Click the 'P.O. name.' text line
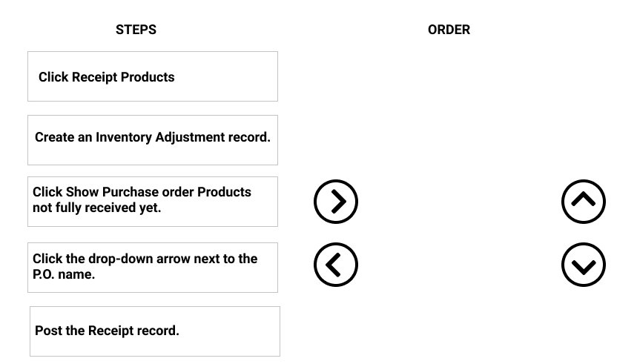Image resolution: width=637 pixels, height=364 pixels. coord(64,274)
